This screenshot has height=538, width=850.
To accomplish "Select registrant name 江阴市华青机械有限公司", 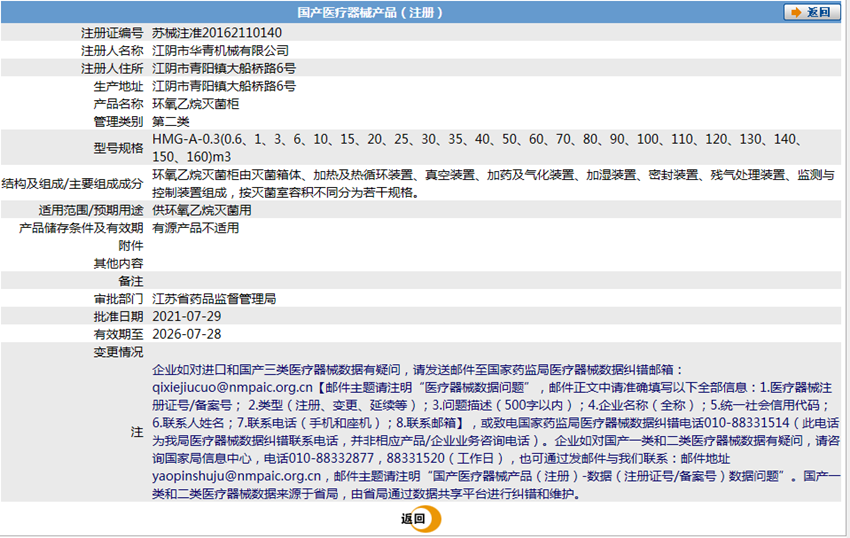I will click(x=220, y=50).
